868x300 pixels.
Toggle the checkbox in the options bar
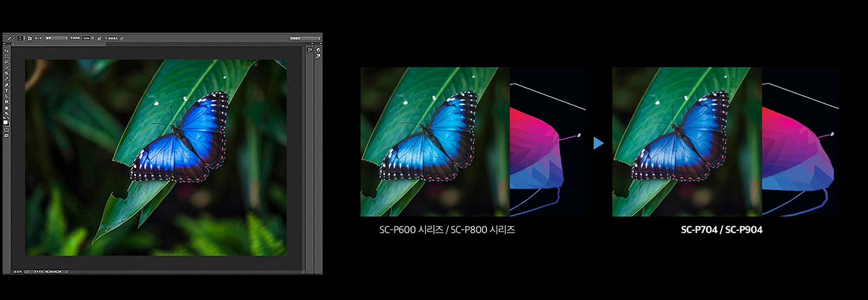pyautogui.click(x=106, y=38)
